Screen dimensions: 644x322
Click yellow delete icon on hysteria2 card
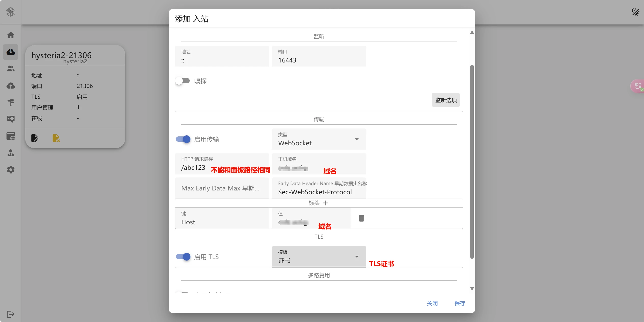56,138
